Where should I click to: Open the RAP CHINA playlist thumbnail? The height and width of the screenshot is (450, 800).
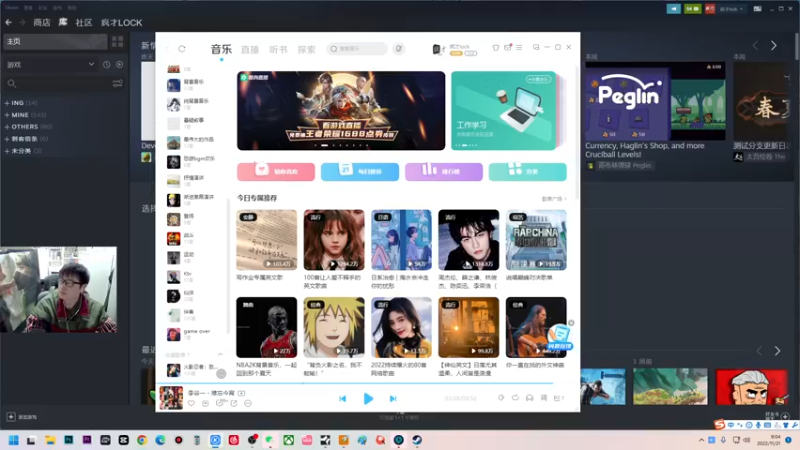(536, 240)
